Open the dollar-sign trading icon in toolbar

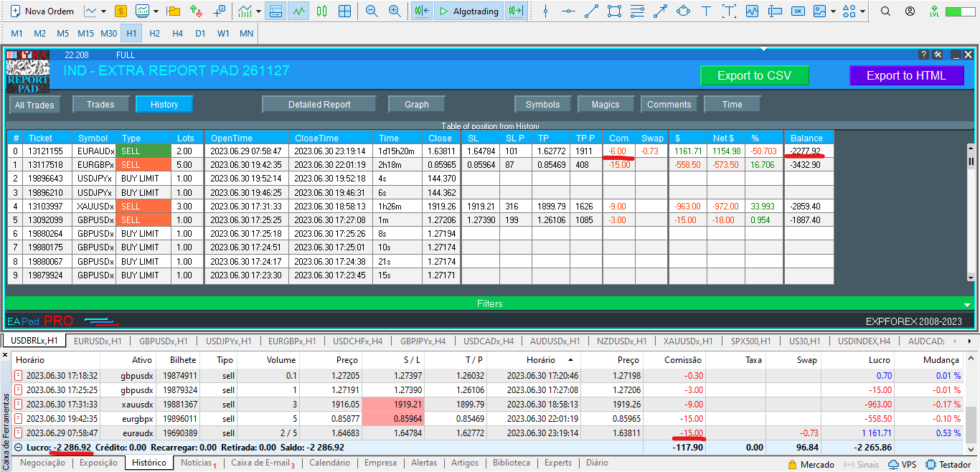point(121,11)
